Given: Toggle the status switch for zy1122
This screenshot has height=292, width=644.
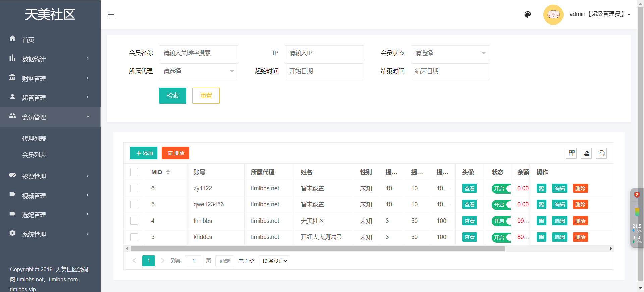Looking at the screenshot, I should click(501, 189).
